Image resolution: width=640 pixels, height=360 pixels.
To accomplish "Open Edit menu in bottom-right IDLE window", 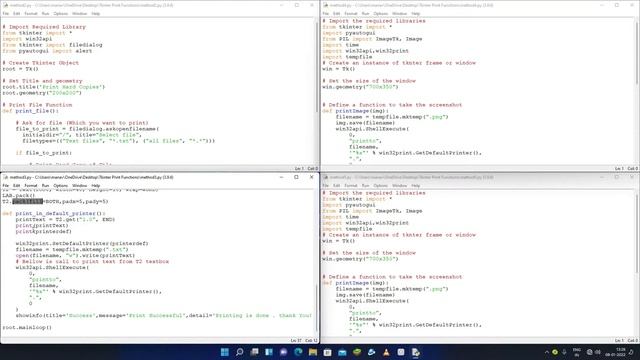I will pyautogui.click(x=336, y=185).
